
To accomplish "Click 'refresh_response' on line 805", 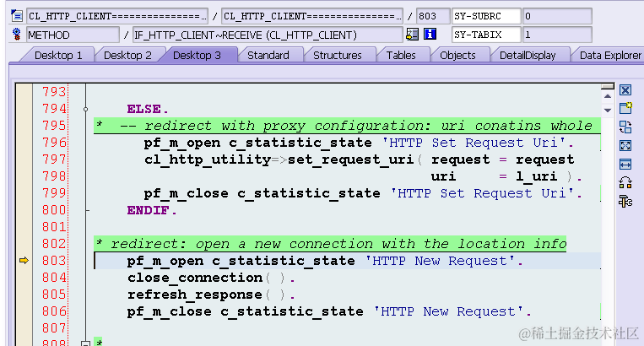I will pyautogui.click(x=195, y=295).
